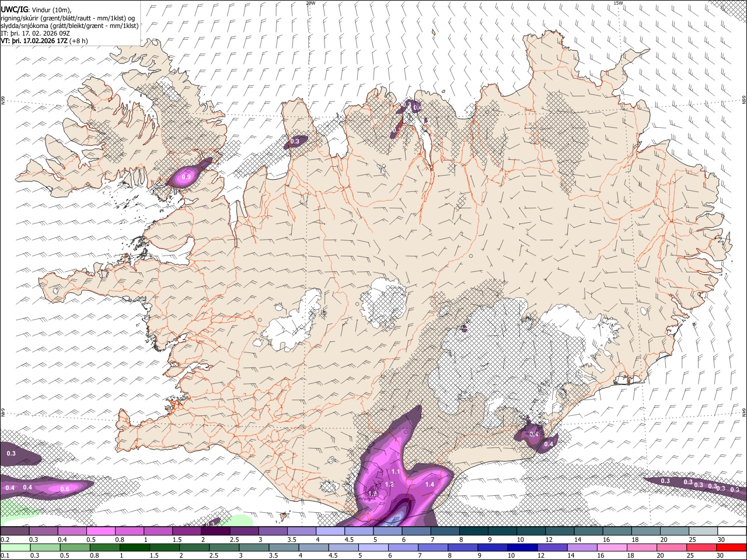Pick the bright pink 0.5 snow legend swatch
The height and width of the screenshot is (560, 747).
click(101, 531)
